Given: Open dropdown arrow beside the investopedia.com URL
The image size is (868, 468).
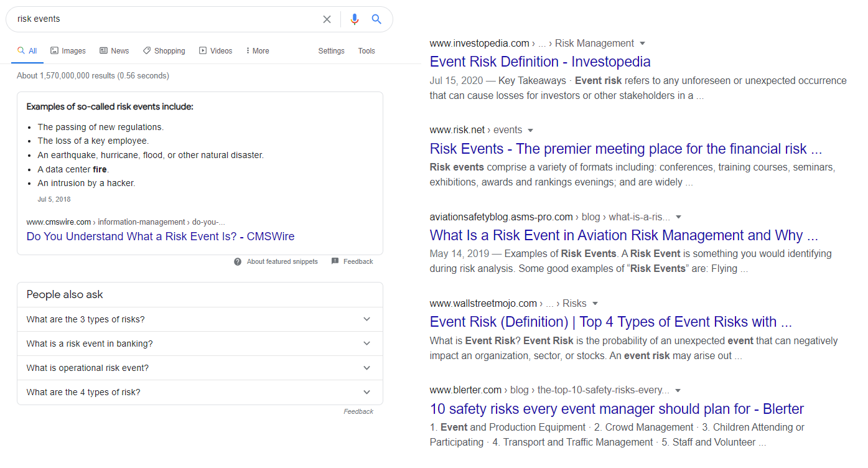Looking at the screenshot, I should [x=643, y=44].
